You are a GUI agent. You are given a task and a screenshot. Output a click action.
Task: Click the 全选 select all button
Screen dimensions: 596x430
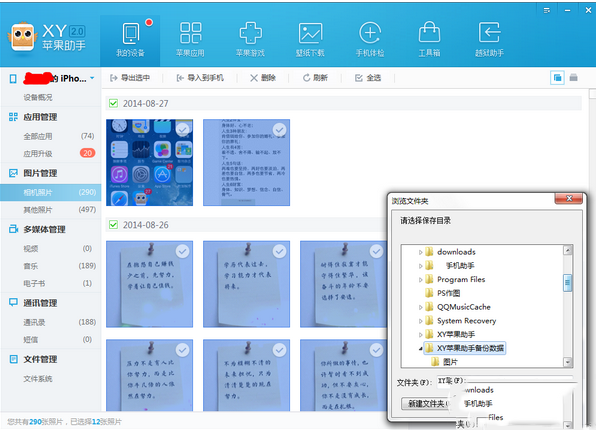[x=368, y=78]
